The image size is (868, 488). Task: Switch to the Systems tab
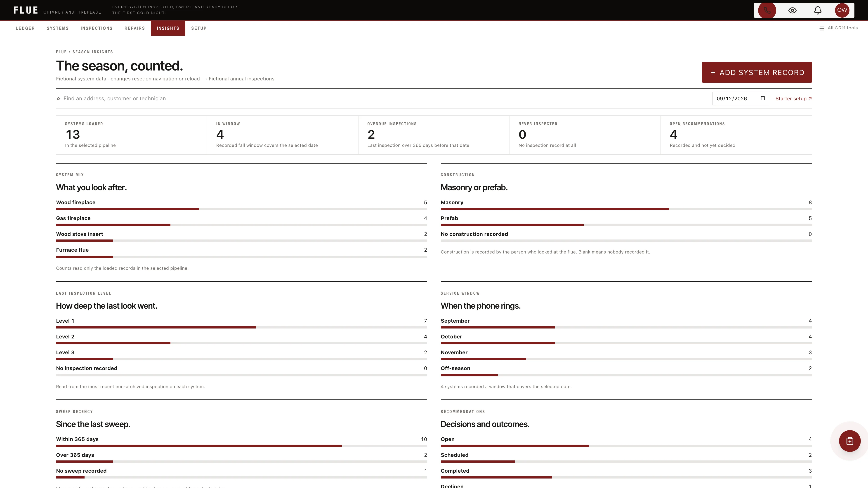coord(58,28)
